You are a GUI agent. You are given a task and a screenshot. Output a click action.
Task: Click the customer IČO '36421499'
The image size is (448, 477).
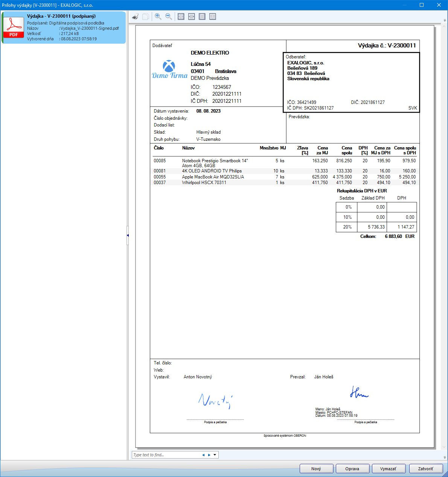point(306,102)
